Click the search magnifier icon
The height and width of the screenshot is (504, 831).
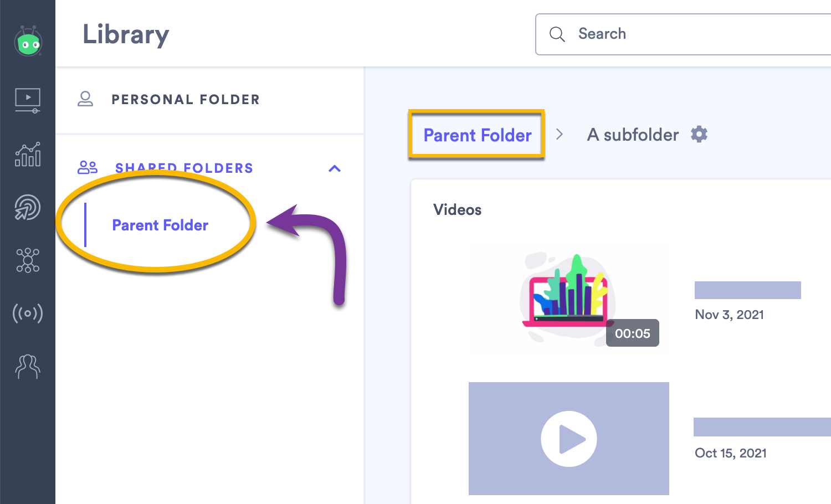557,34
